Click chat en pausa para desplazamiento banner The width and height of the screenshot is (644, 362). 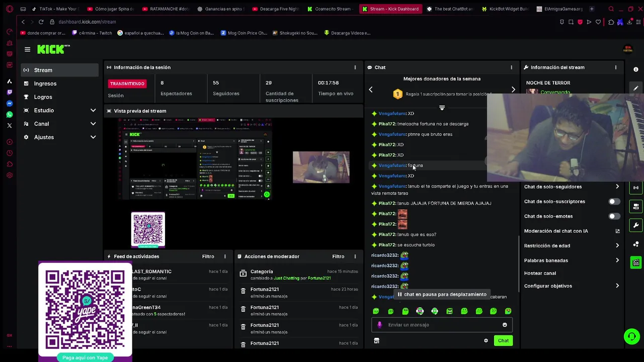click(442, 295)
